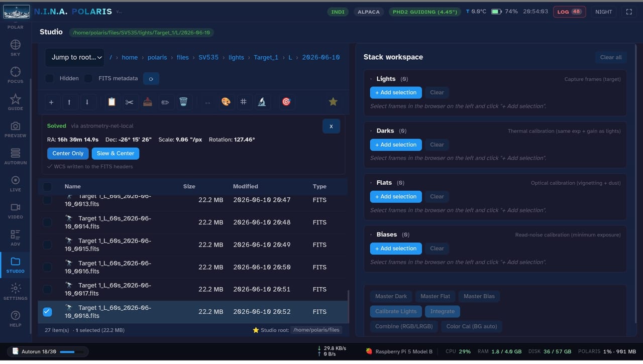Open Settings from the sidebar
Screen dimensions: 643x364
(16, 292)
